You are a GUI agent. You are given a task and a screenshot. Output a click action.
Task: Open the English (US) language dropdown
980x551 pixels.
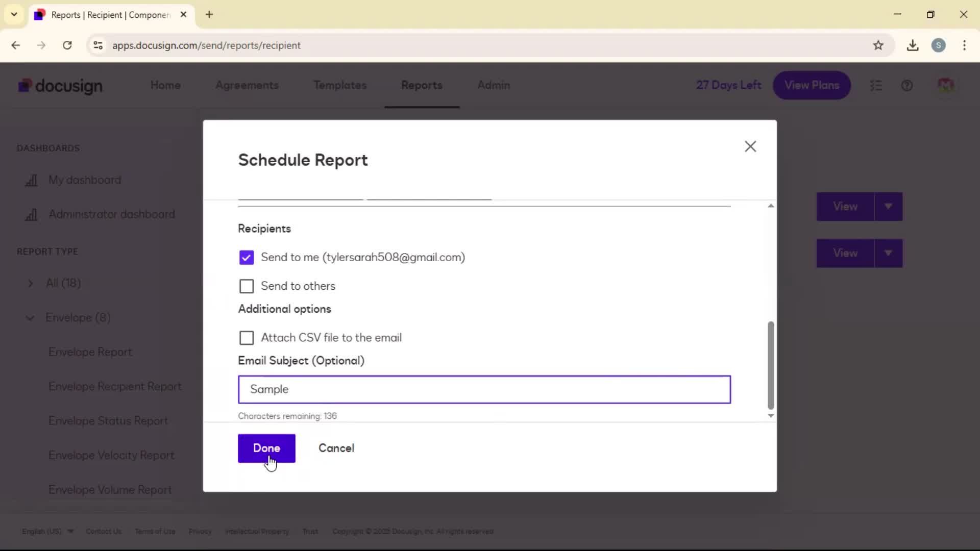click(x=47, y=531)
